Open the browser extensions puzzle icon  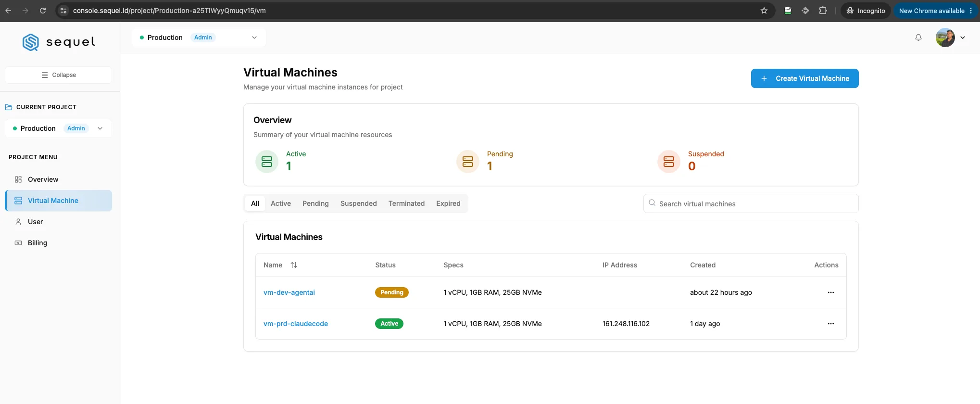tap(823, 11)
